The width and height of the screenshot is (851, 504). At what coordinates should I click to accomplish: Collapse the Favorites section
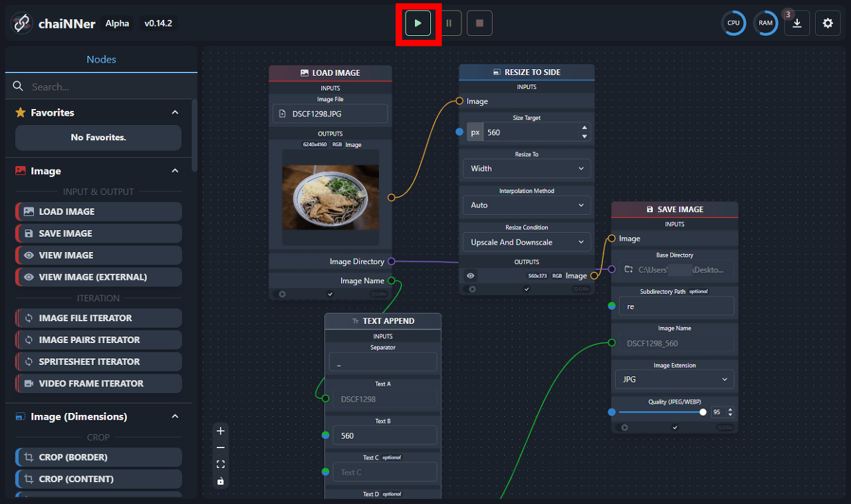tap(176, 112)
